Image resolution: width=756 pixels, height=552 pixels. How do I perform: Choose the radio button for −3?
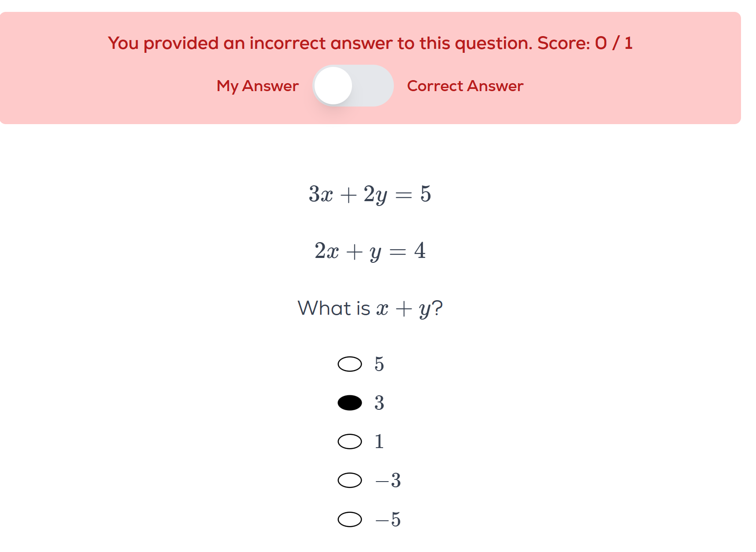coord(350,480)
